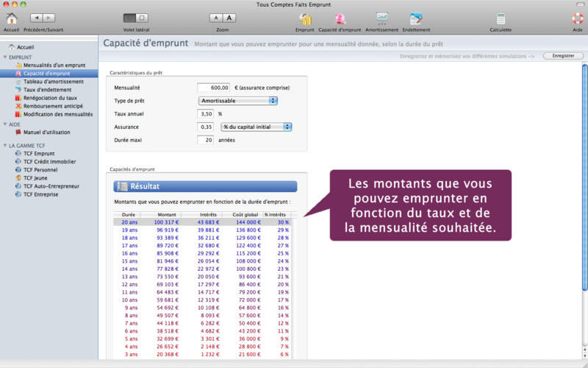Click the Endettement toolbar icon
The height and width of the screenshot is (368, 588).
coord(416,18)
